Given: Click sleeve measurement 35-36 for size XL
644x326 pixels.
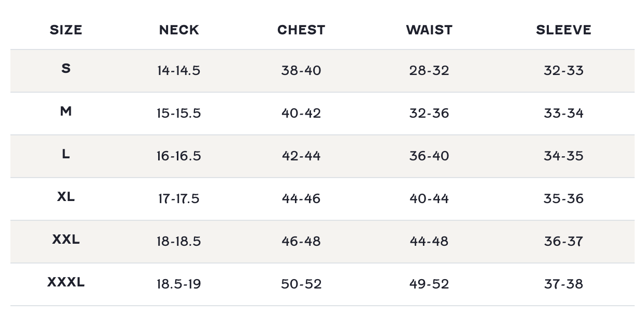Looking at the screenshot, I should (563, 199).
